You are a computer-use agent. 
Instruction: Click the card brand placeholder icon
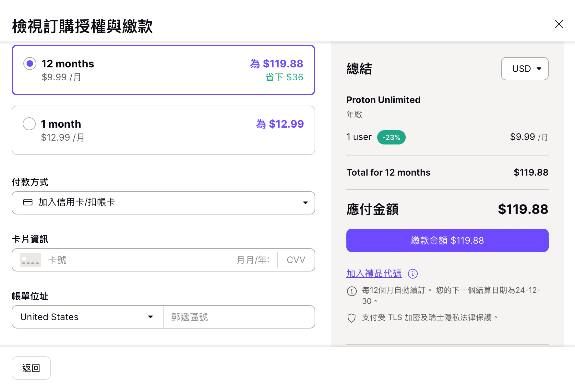30,260
